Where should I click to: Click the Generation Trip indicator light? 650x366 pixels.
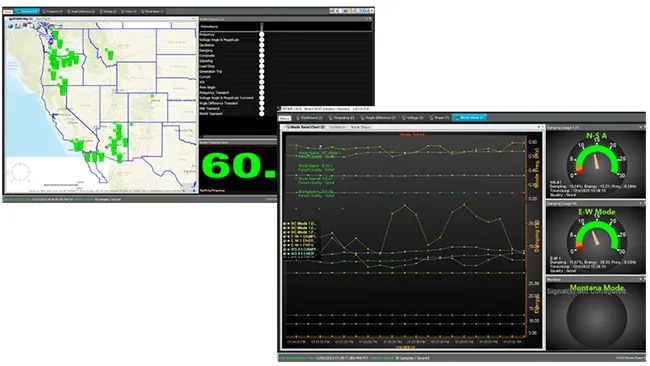coord(262,71)
